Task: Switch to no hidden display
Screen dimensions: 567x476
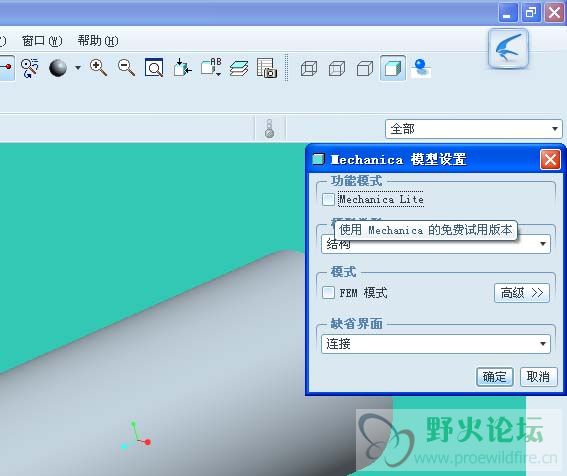Action: [365, 68]
